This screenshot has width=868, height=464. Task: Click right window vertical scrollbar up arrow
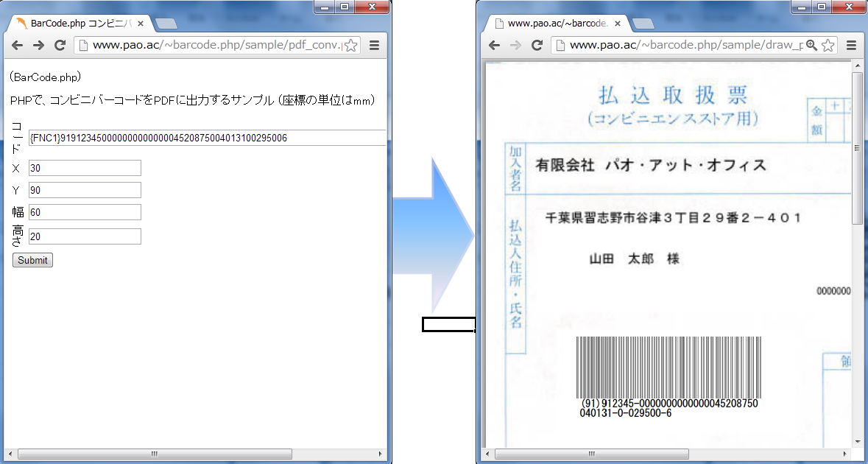tap(857, 66)
